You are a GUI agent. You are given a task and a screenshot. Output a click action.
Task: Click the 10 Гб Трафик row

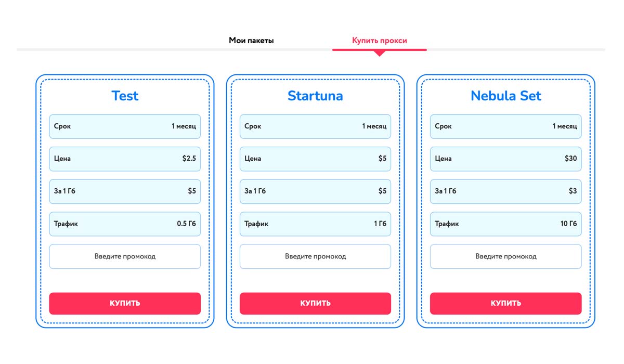(505, 224)
